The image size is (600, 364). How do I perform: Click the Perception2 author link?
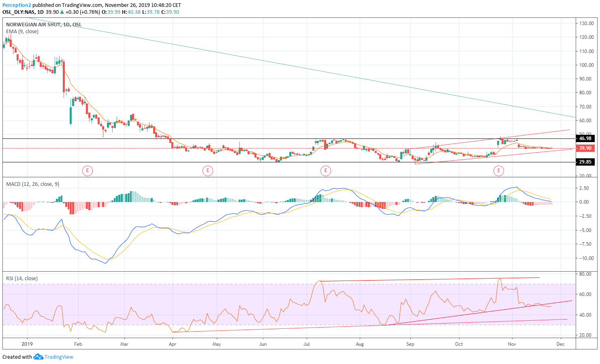pyautogui.click(x=17, y=5)
